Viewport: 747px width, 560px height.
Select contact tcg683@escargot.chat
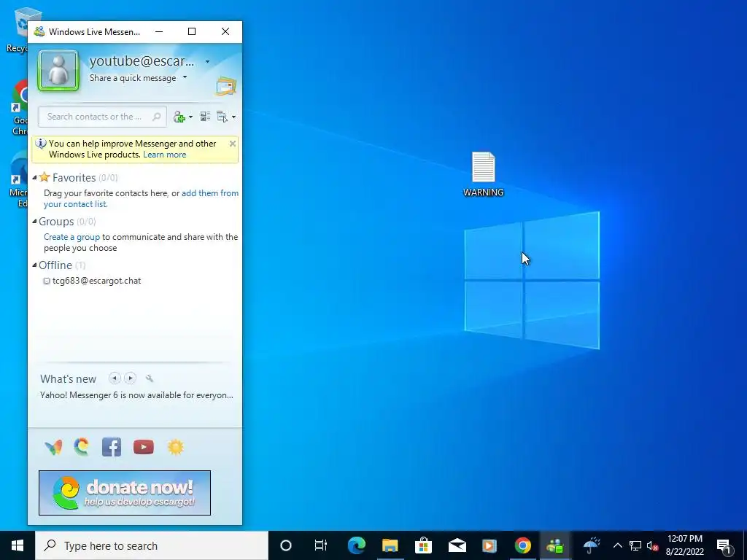click(x=97, y=281)
